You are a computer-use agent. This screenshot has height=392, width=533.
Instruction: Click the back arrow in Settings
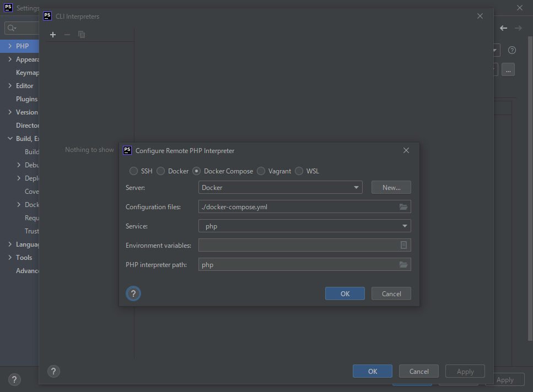[x=503, y=28]
